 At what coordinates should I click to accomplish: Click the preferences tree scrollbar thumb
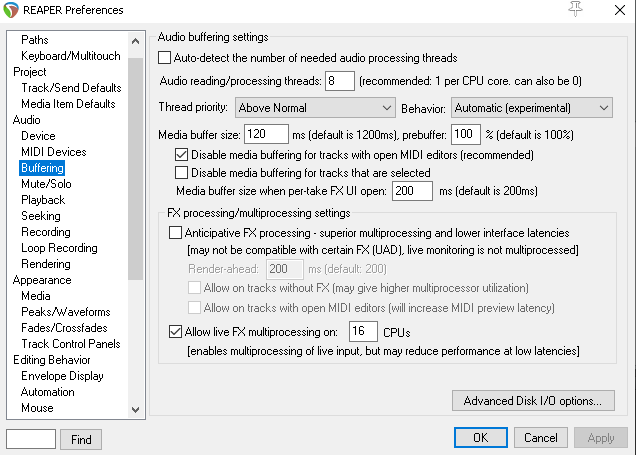[x=135, y=169]
